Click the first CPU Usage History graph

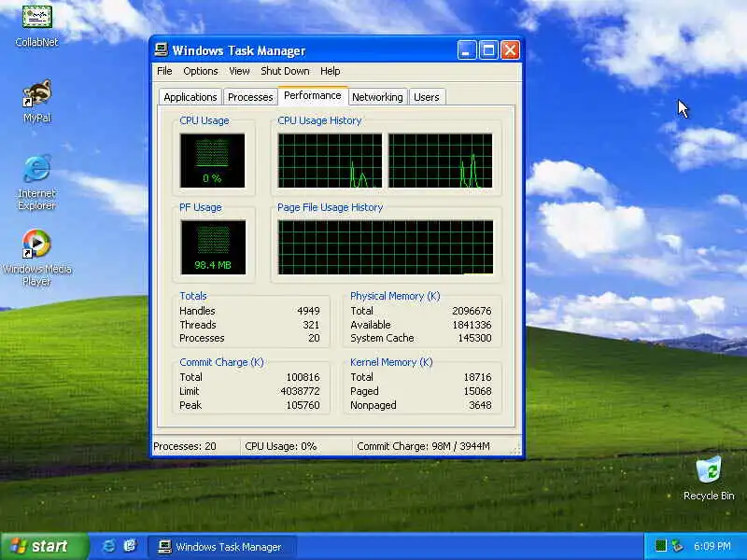[x=330, y=161]
